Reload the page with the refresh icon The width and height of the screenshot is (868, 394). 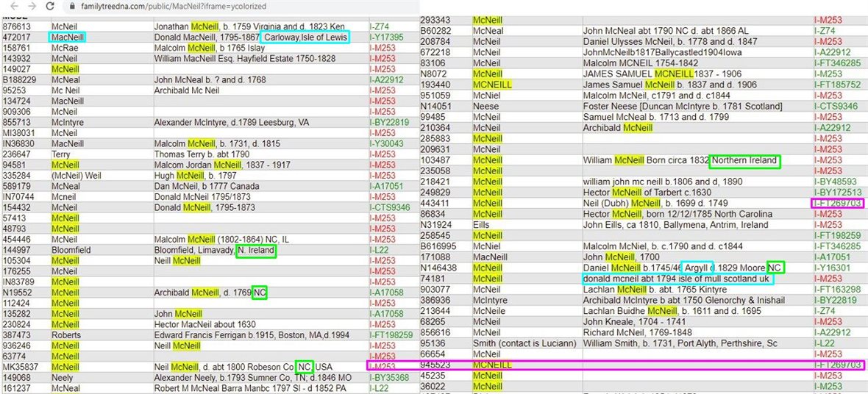(49, 6)
